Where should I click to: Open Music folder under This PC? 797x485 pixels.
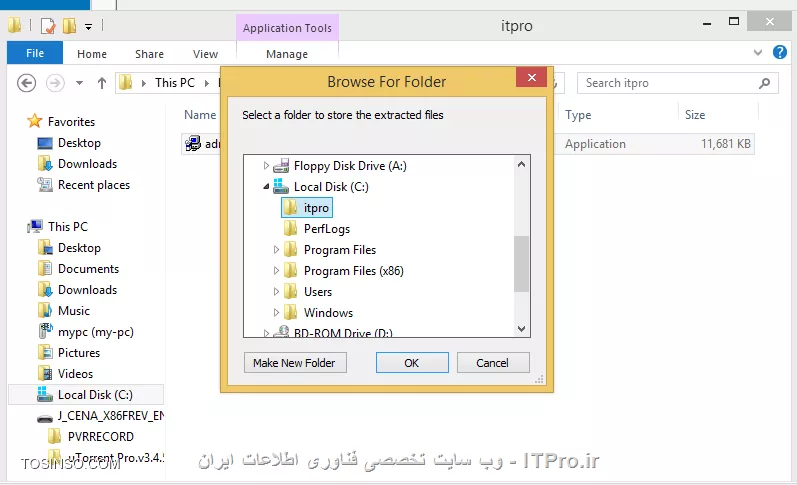point(73,311)
